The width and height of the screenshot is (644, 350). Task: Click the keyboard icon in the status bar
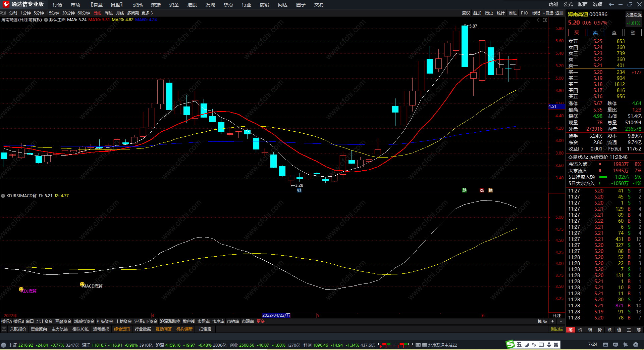[x=605, y=345]
